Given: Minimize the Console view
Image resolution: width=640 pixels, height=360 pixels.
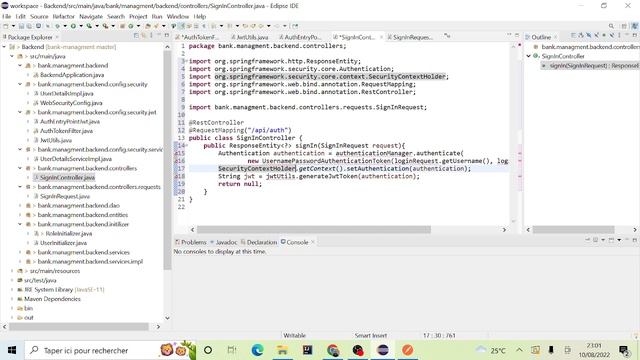Looking at the screenshot, I should pyautogui.click(x=627, y=240).
